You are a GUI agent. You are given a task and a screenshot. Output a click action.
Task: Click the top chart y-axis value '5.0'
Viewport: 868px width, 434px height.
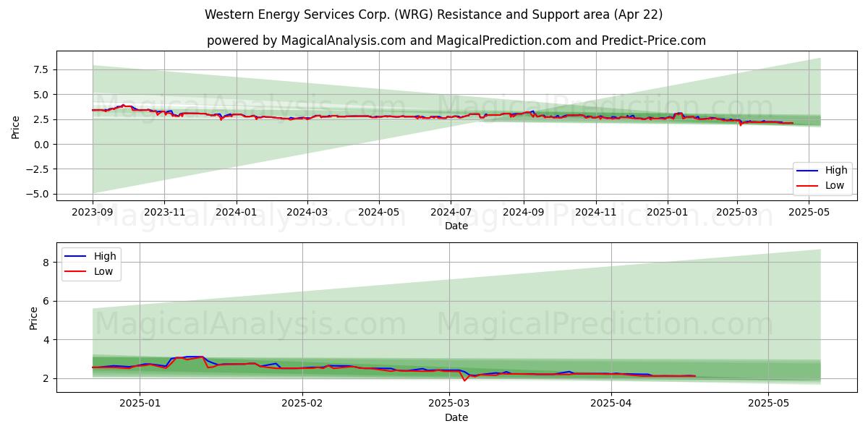pyautogui.click(x=41, y=95)
